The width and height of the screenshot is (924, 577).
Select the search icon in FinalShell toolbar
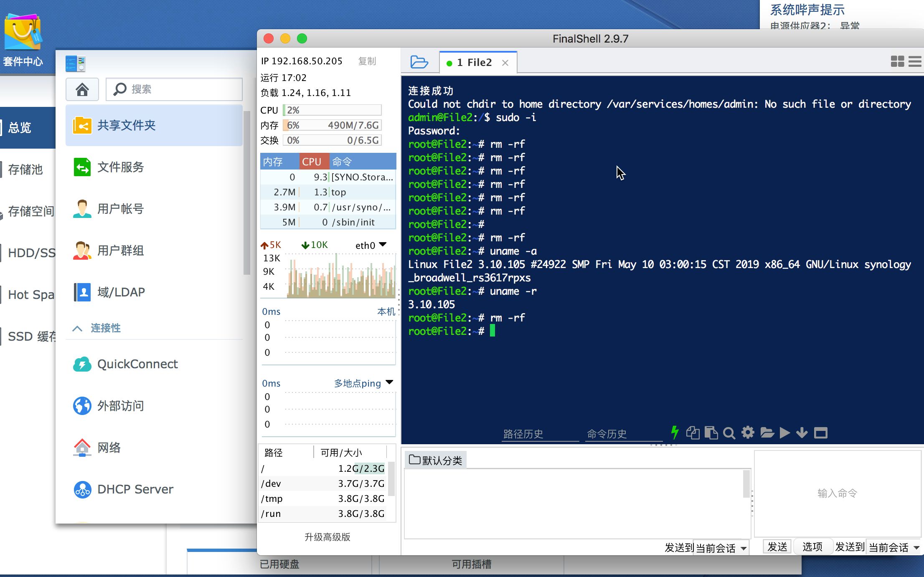[730, 433]
